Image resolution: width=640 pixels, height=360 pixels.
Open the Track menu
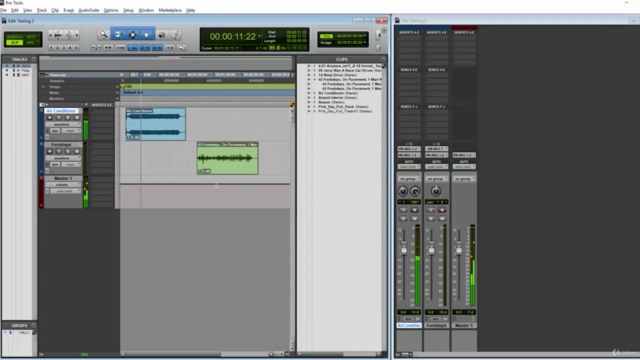coord(42,10)
